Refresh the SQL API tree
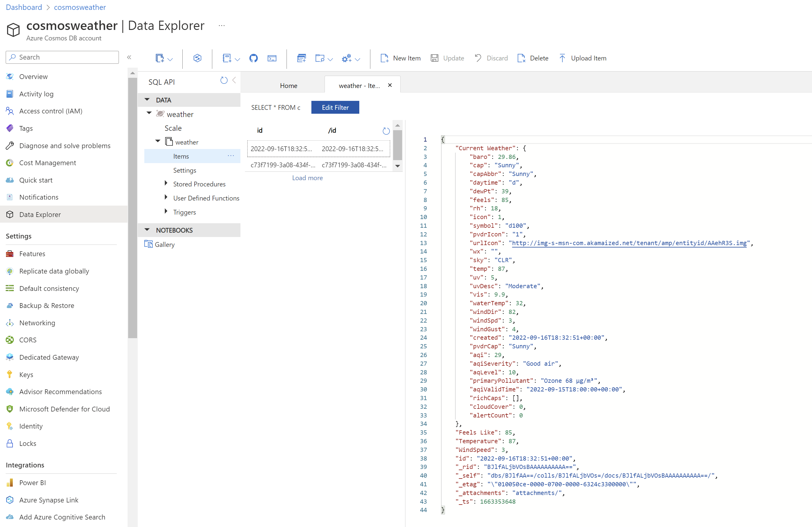Image resolution: width=812 pixels, height=527 pixels. click(x=224, y=81)
